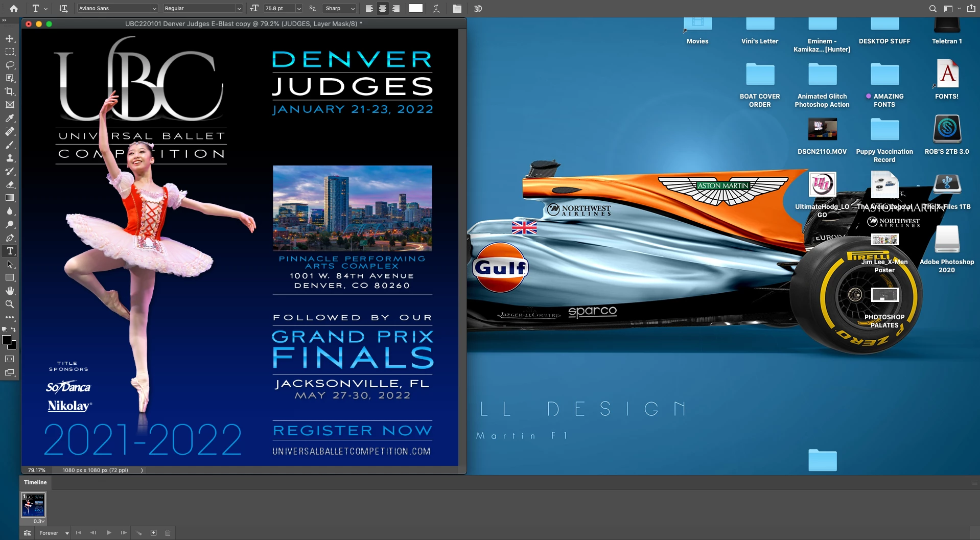Viewport: 980px width, 540px height.
Task: Select the Rectangle shape tool
Action: click(x=10, y=277)
